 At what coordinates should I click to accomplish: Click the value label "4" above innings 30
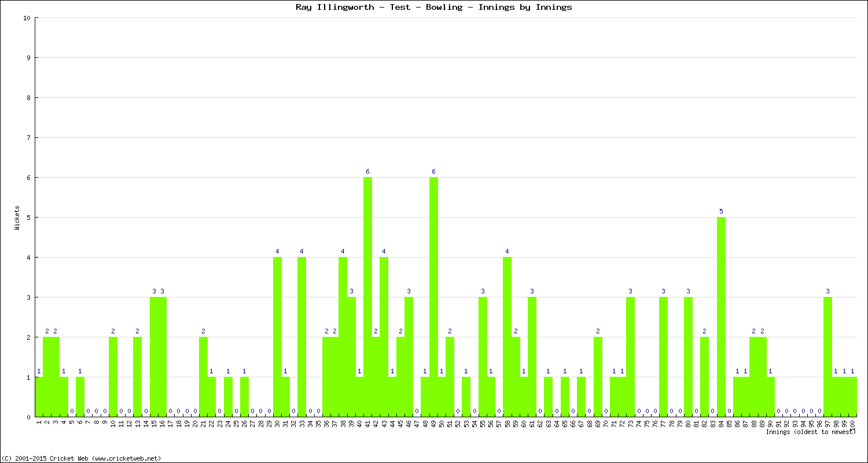[277, 251]
